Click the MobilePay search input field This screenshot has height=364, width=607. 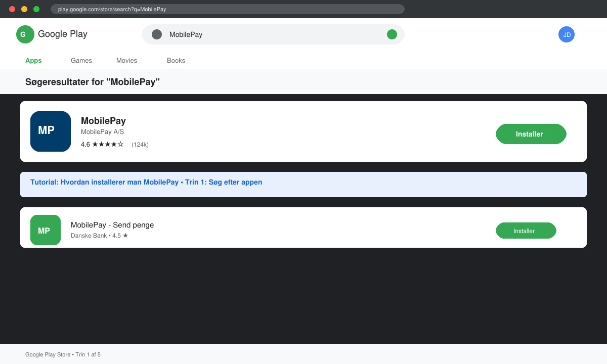coord(273,34)
